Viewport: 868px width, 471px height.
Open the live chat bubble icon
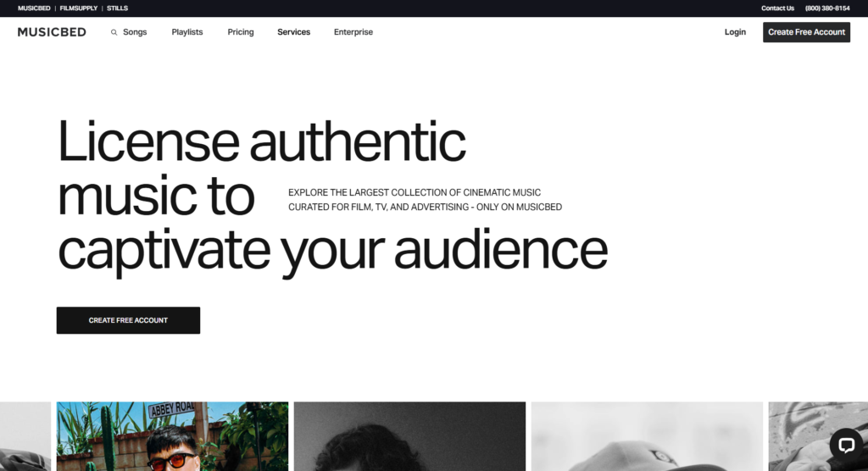(x=846, y=445)
